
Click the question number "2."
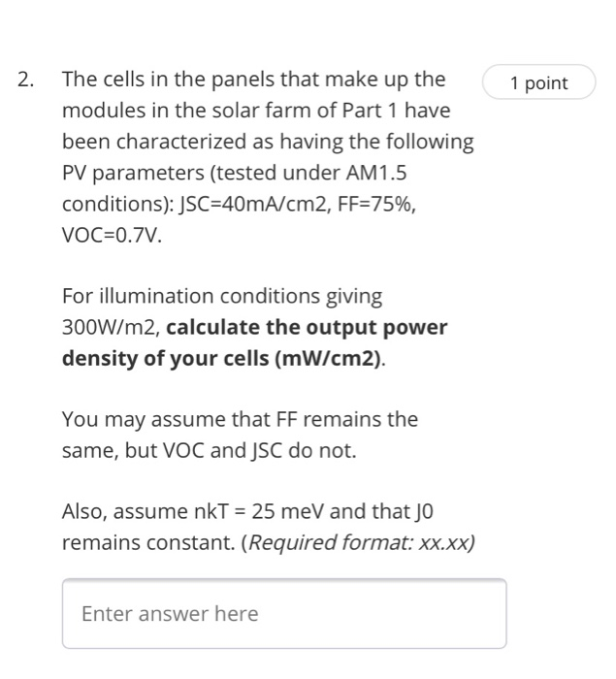(26, 80)
